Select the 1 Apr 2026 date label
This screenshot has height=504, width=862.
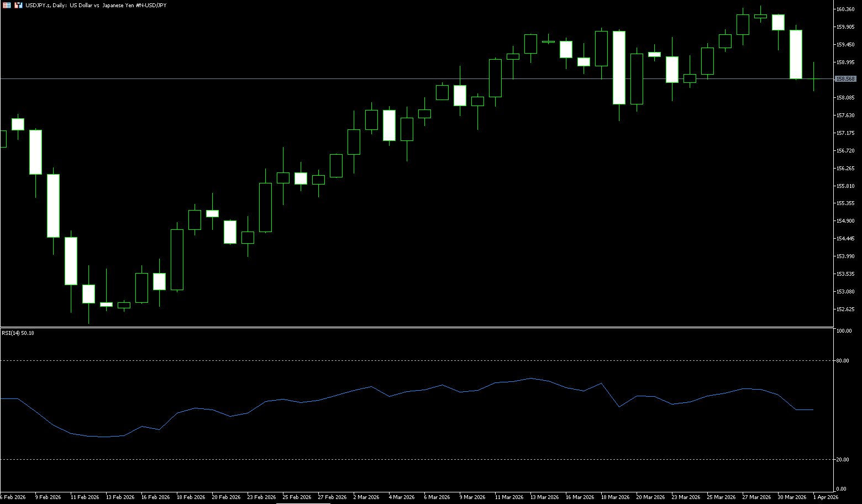[826, 497]
